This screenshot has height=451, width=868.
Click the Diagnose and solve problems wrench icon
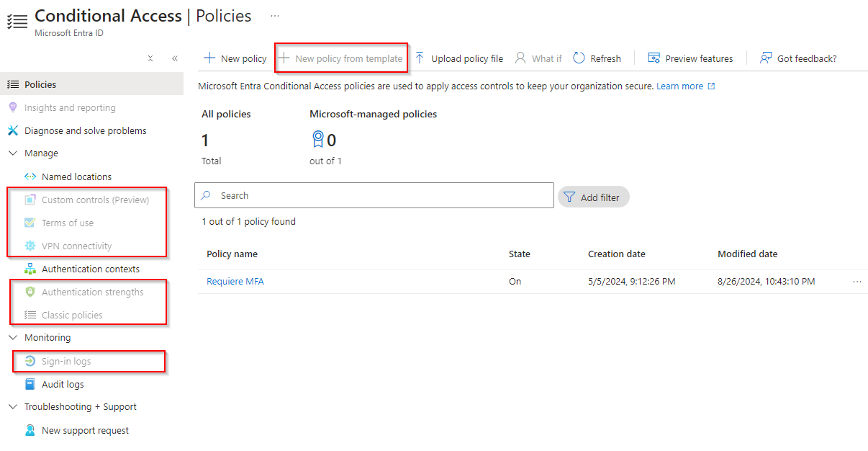[13, 130]
